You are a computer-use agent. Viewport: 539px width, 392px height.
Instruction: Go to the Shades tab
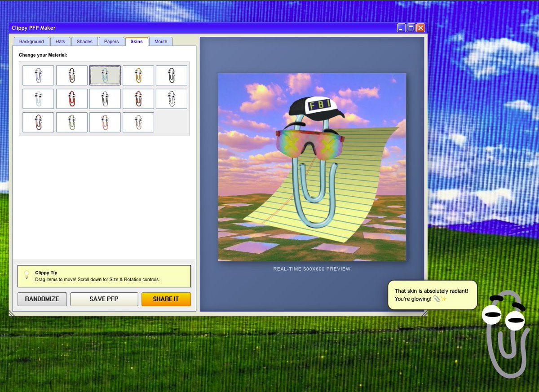[x=84, y=42]
